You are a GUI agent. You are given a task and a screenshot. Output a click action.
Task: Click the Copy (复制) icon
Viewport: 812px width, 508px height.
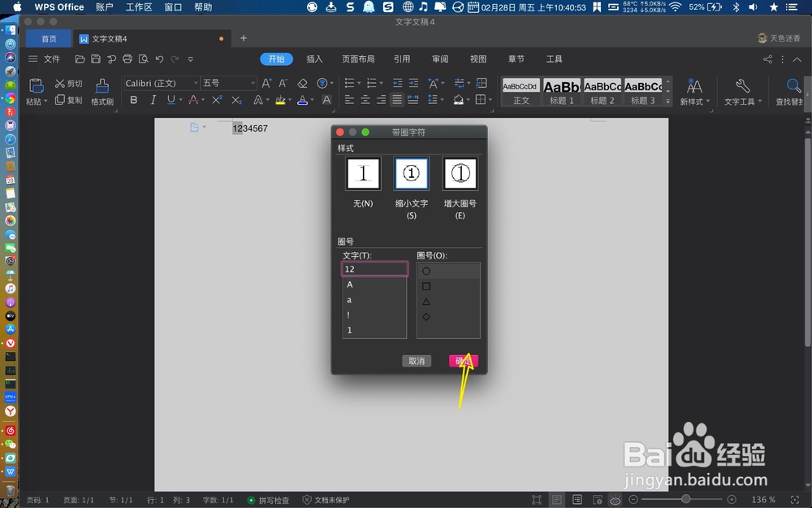point(60,99)
